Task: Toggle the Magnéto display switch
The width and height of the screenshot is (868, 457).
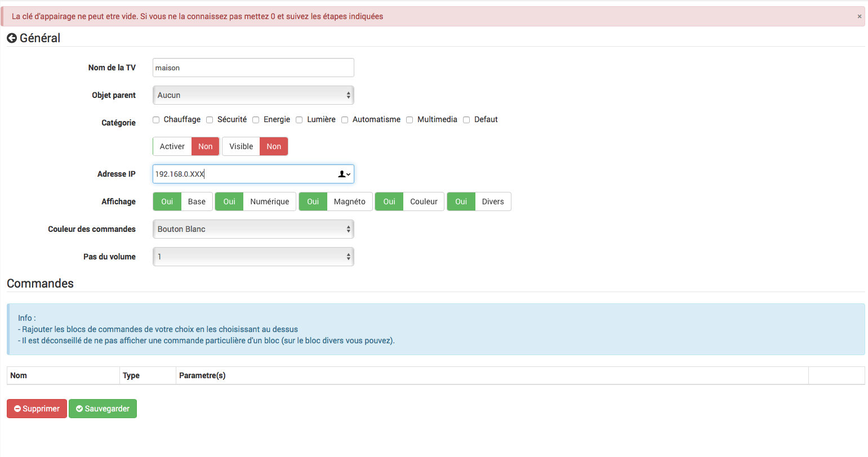Action: click(336, 201)
